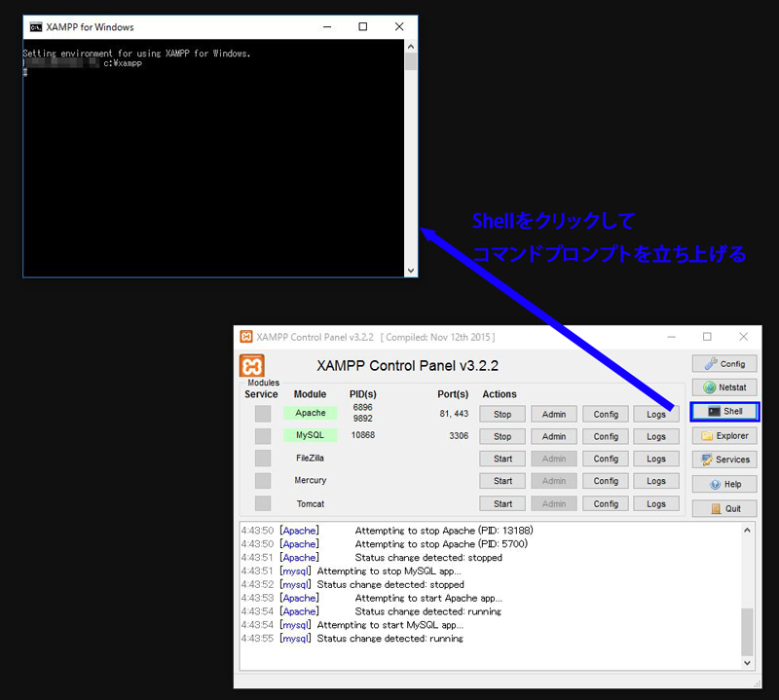The width and height of the screenshot is (779, 700).
Task: Open Tomcat Config menu
Action: pos(606,503)
